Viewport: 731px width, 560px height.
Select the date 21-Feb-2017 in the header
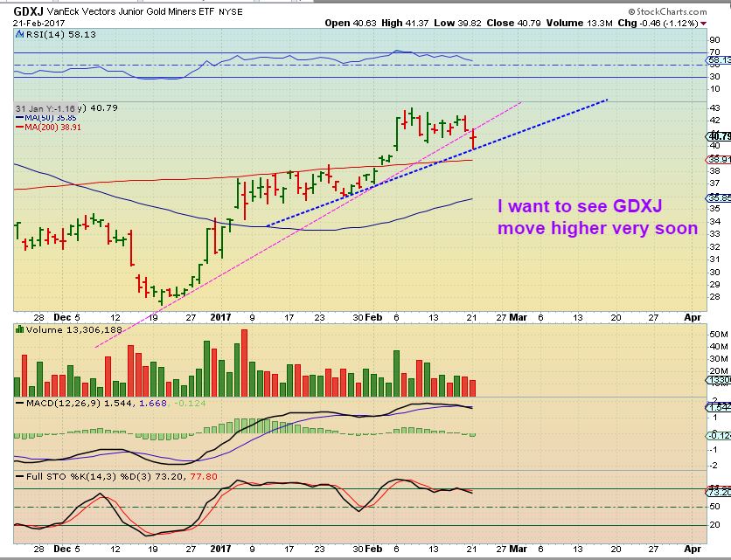(38, 24)
